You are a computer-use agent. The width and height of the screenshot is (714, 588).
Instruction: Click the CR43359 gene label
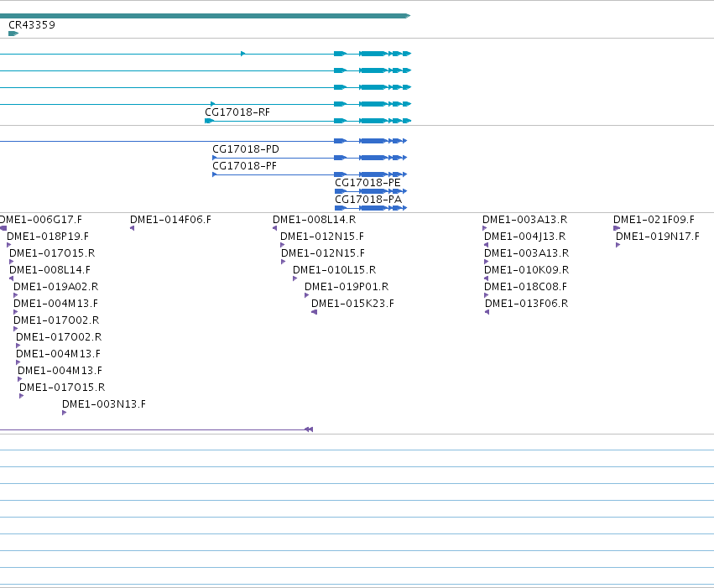click(32, 25)
